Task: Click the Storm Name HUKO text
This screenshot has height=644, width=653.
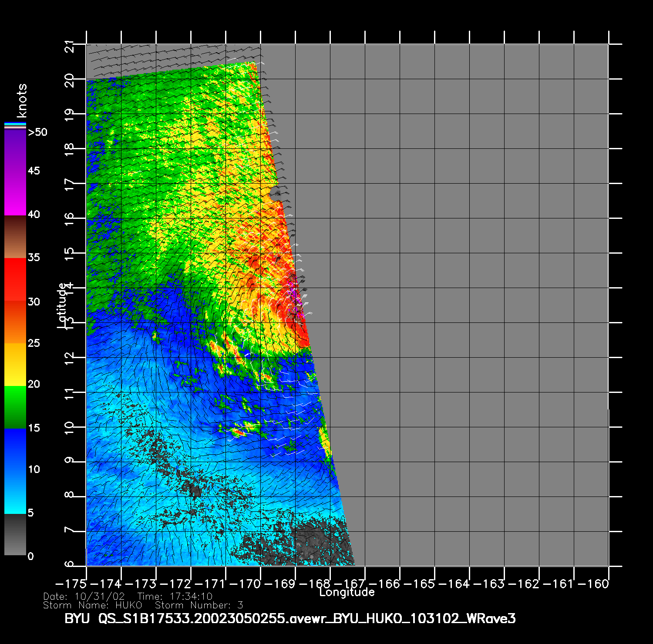Action: [93, 605]
